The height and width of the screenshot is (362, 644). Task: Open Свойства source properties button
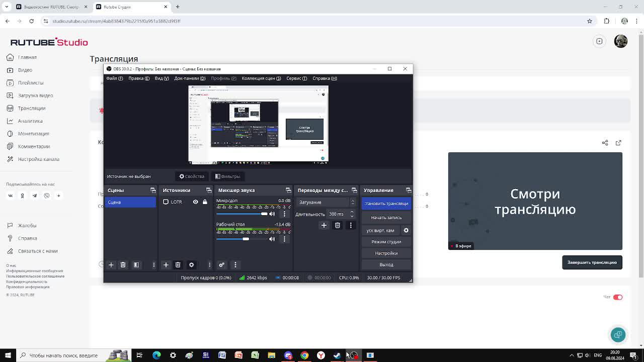point(192,176)
